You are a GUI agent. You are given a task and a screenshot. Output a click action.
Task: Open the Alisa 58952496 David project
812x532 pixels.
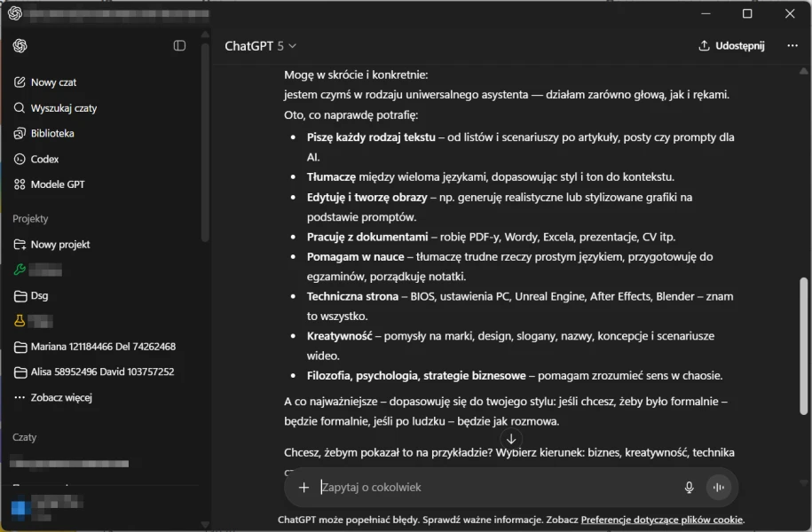[102, 372]
